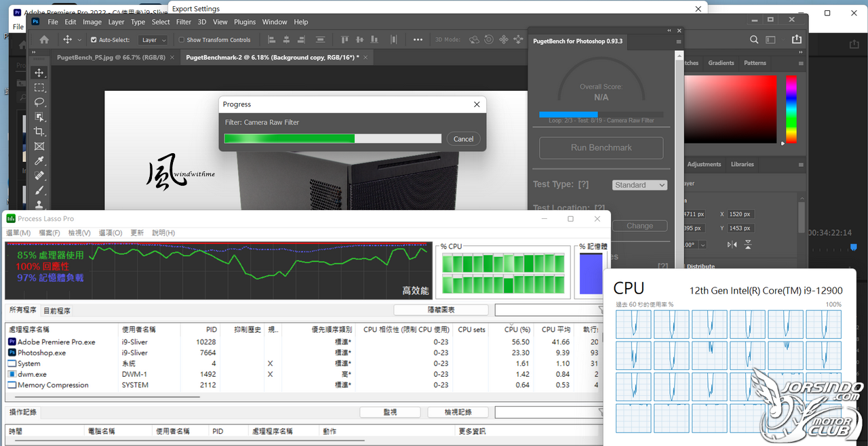The image size is (868, 446).
Task: Switch to the Libraries tab
Action: 742,164
